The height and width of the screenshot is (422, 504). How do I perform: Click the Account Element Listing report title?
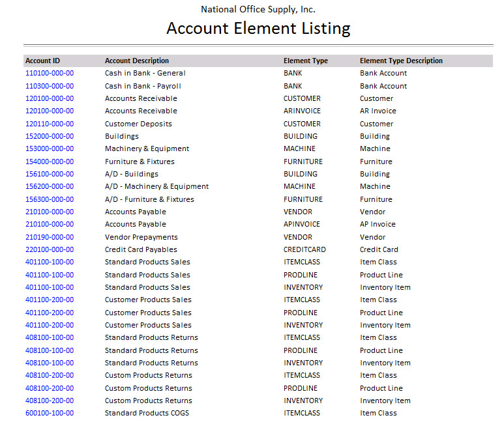tap(258, 29)
